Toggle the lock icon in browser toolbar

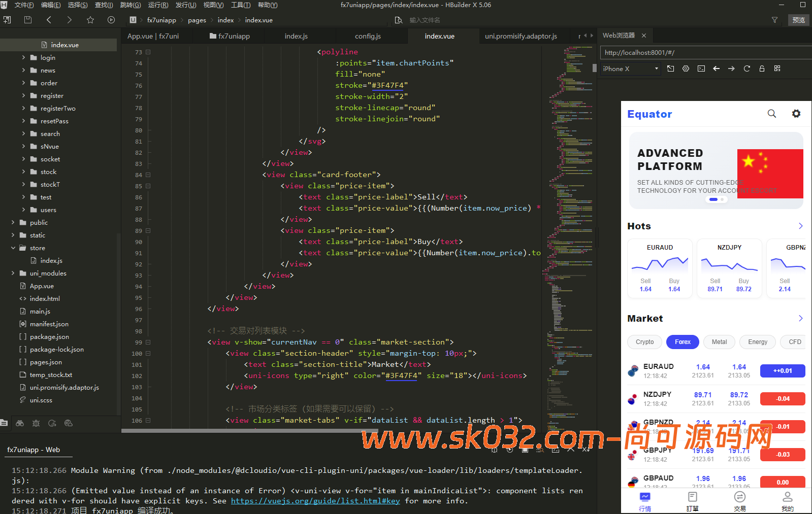[x=762, y=68]
